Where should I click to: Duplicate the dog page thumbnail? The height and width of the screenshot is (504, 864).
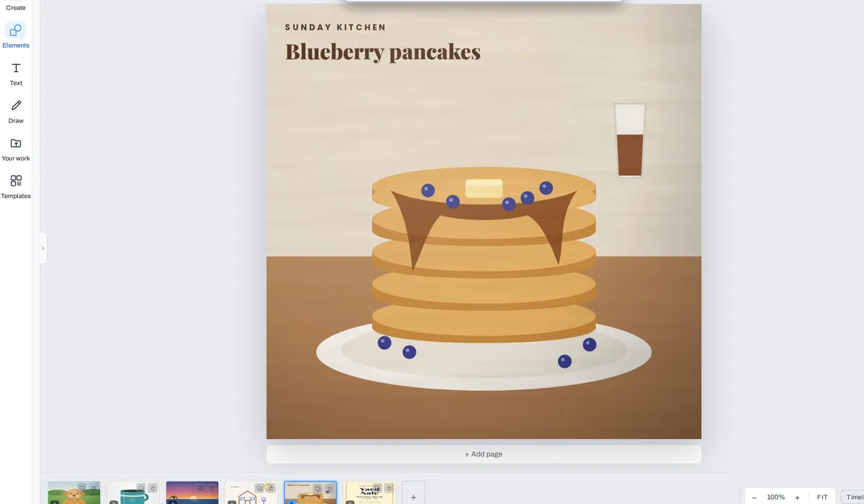(81, 488)
